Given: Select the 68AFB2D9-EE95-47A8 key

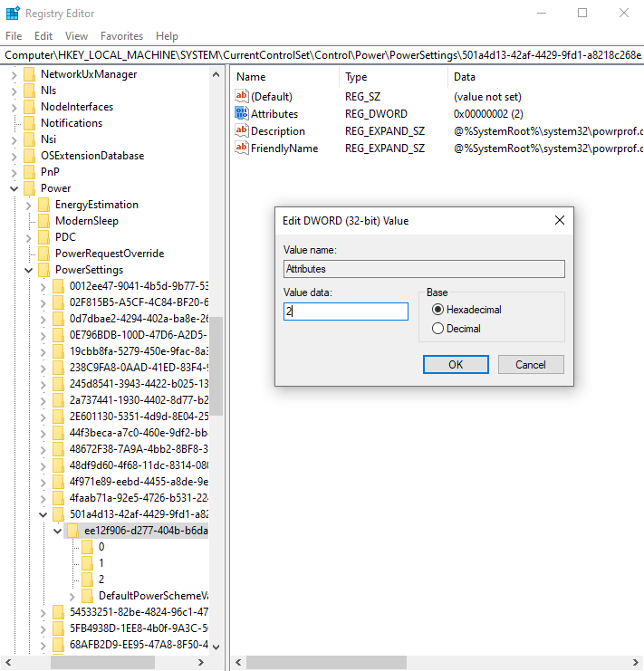Looking at the screenshot, I should pos(139,645).
